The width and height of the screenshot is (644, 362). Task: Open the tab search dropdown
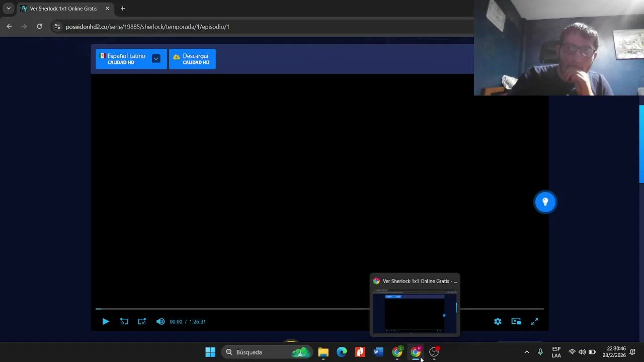tap(9, 9)
